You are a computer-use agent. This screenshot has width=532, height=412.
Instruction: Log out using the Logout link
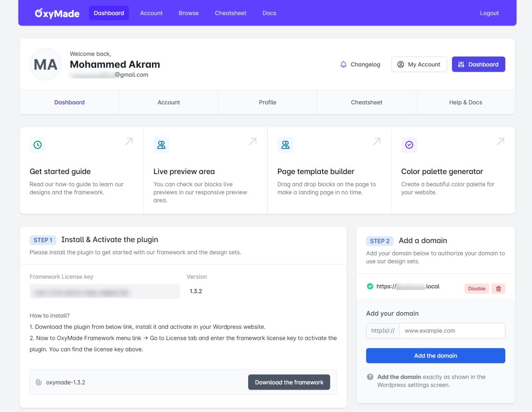(x=489, y=13)
